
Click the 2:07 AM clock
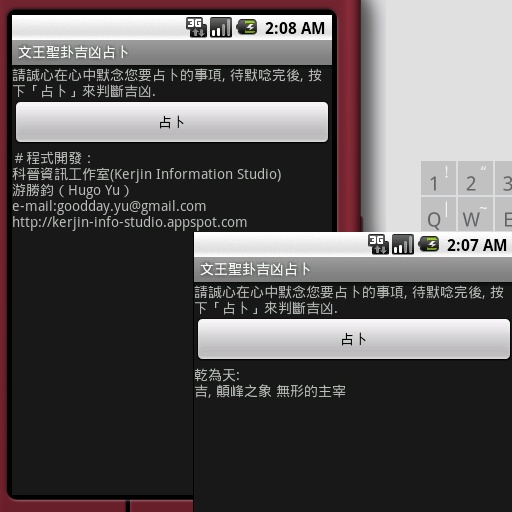tap(477, 245)
